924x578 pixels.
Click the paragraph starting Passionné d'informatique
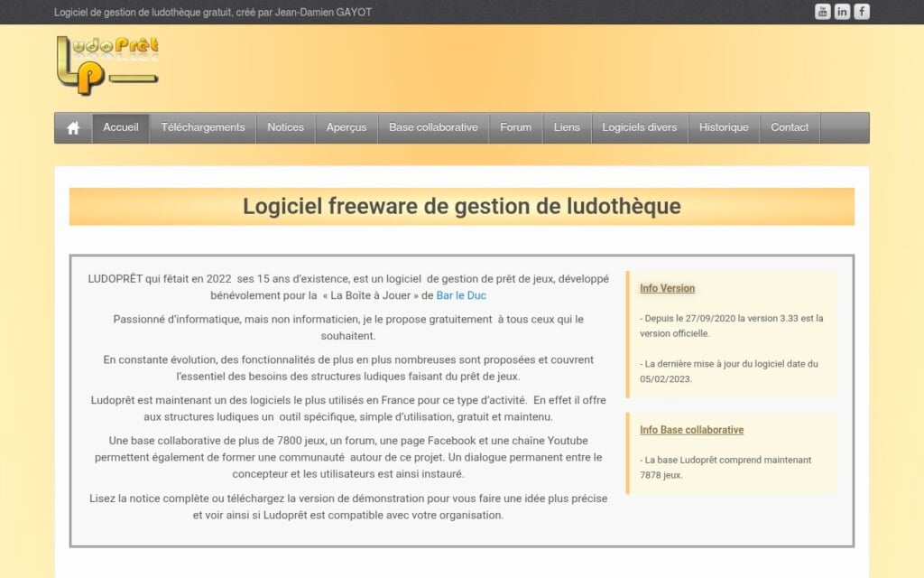coord(348,327)
